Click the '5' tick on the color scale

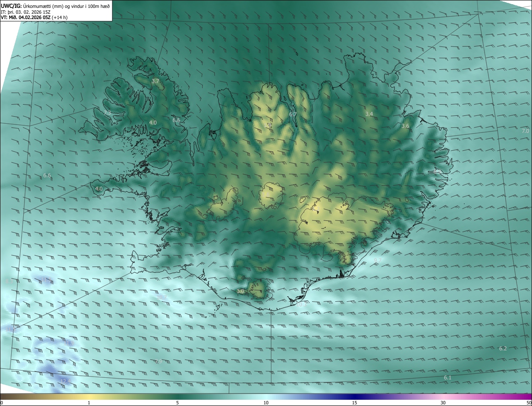coord(177,403)
